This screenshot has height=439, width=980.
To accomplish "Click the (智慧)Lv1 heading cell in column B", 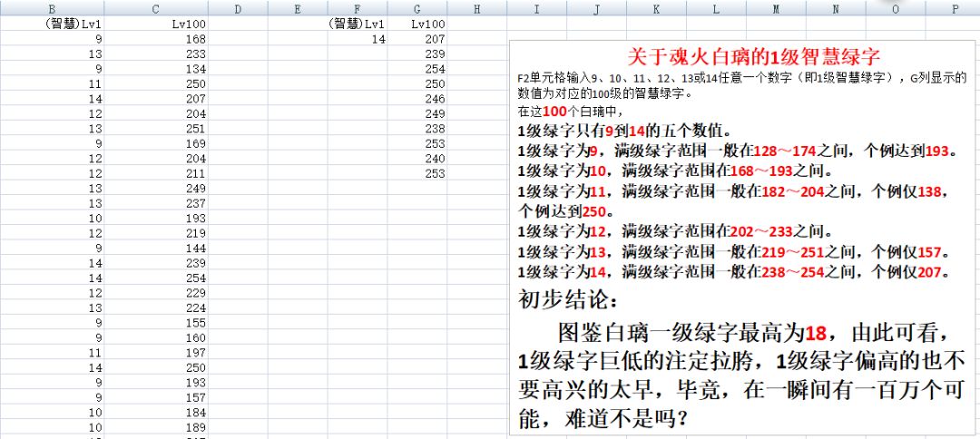I will (52, 24).
